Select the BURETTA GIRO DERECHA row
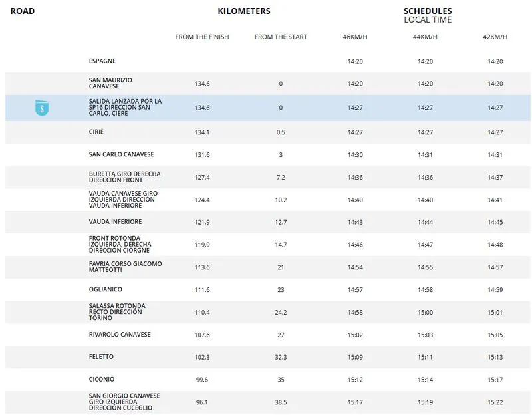532x415 pixels. pos(124,178)
